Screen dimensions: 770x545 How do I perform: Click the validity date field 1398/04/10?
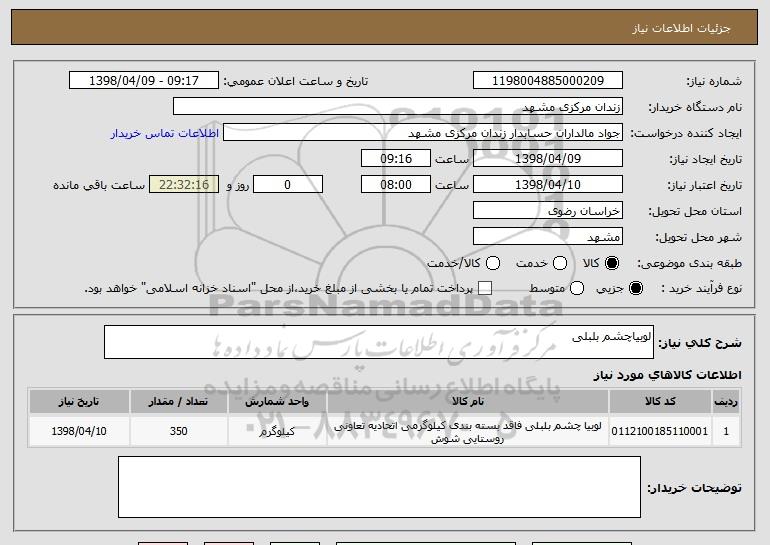(x=548, y=185)
